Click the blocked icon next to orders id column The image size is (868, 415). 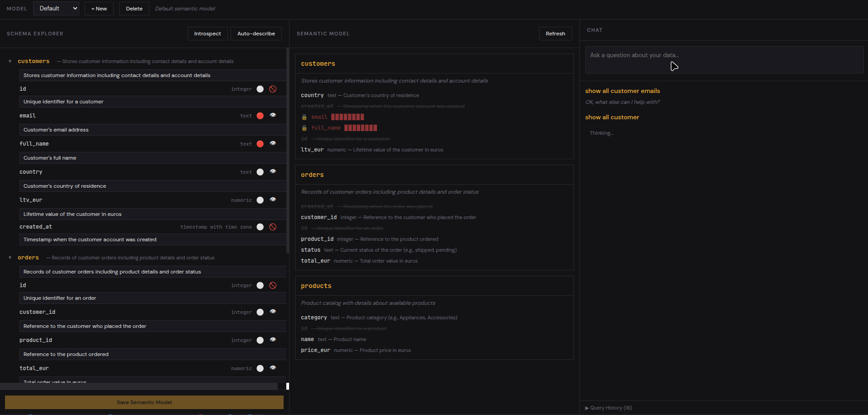pos(273,285)
